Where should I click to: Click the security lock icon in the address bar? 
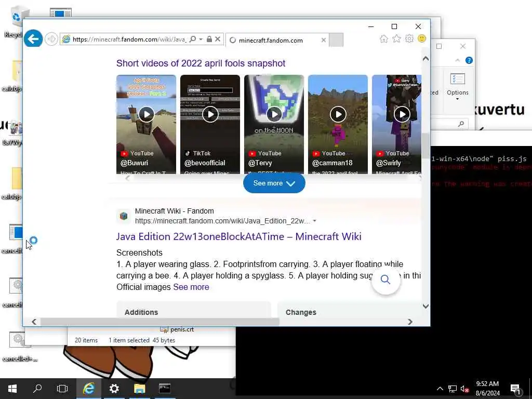click(x=209, y=39)
